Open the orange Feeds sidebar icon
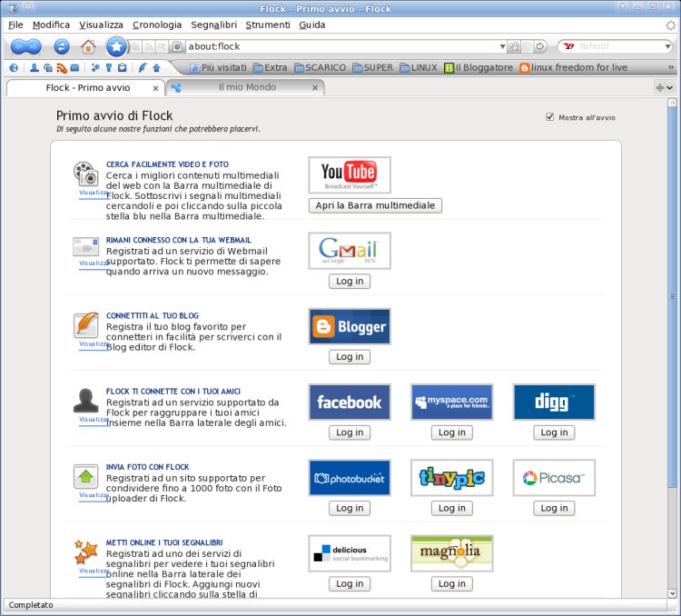This screenshot has height=616, width=681. 62,68
